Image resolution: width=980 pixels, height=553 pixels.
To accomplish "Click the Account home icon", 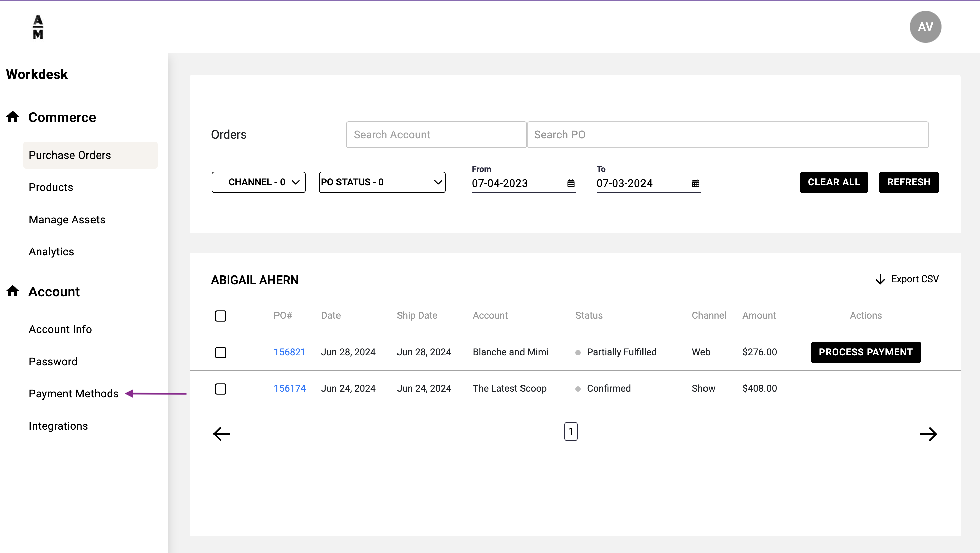I will tap(12, 291).
